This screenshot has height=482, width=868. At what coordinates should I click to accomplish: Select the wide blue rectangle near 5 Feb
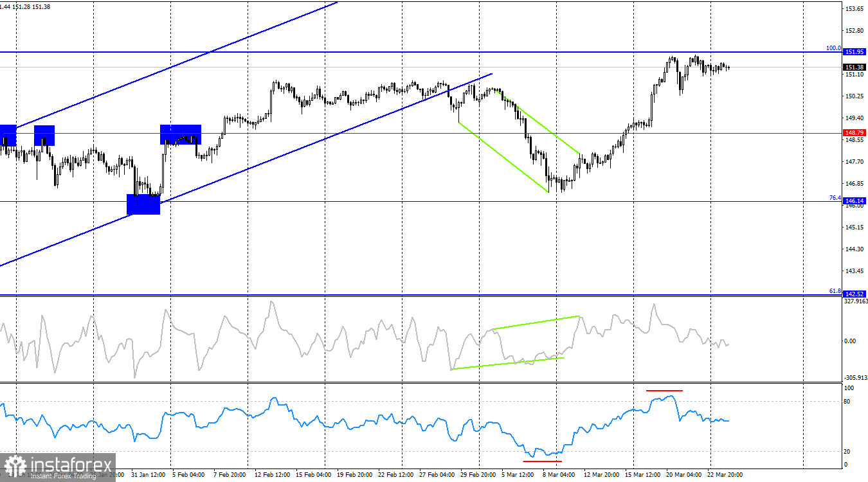[181, 134]
